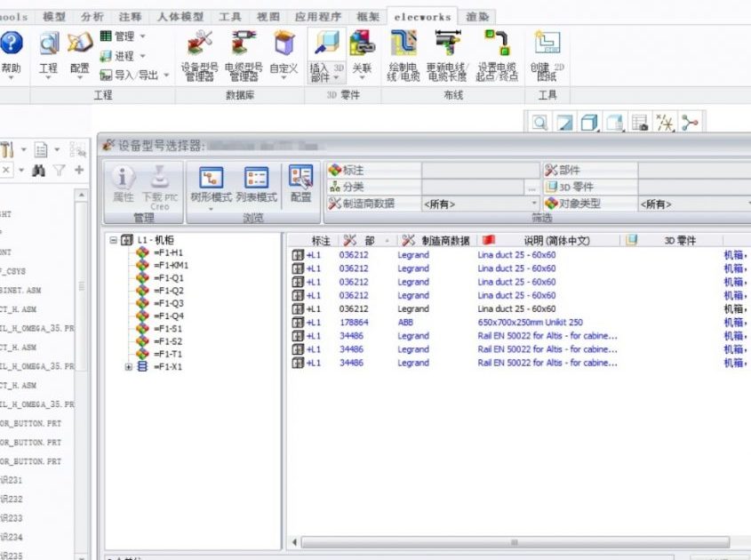Viewport: 751px width, 560px height.
Task: Select the 设置电缆起点/终点 tool
Action: tap(497, 55)
